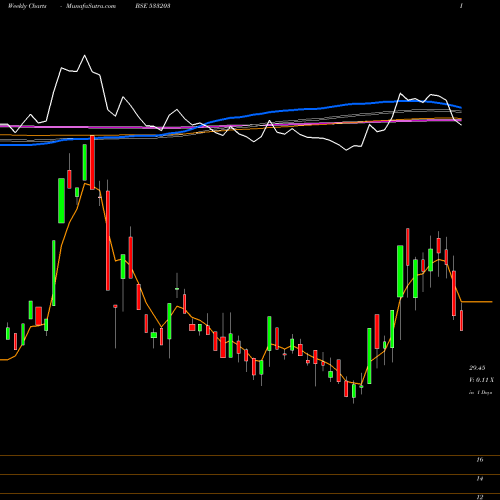Click the '12' price axis label
This screenshot has height=500, width=500.
(x=480, y=497)
